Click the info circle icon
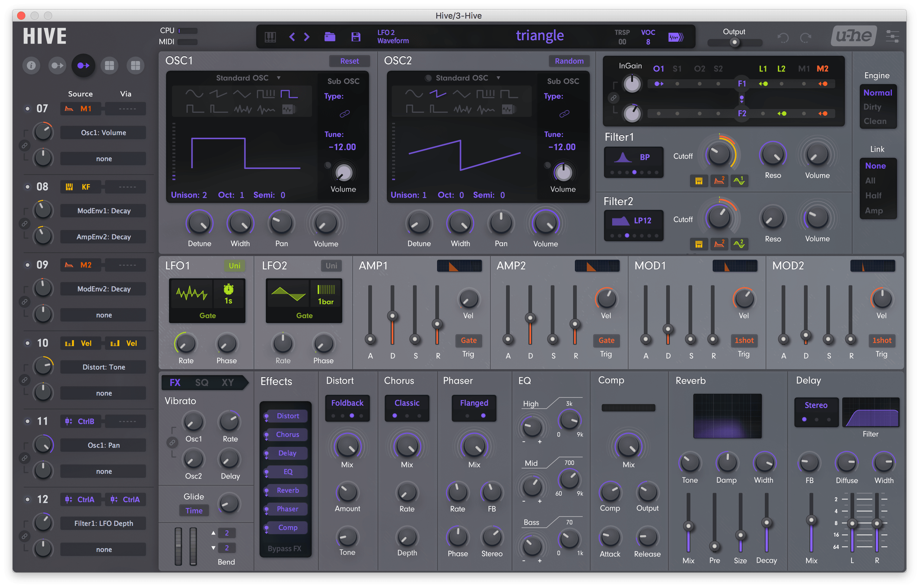The width and height of the screenshot is (919, 588). (31, 65)
